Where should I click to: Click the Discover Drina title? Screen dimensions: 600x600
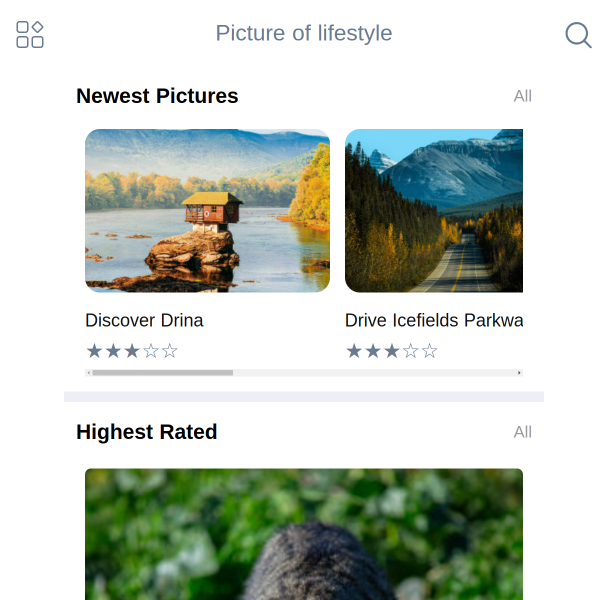coord(144,320)
